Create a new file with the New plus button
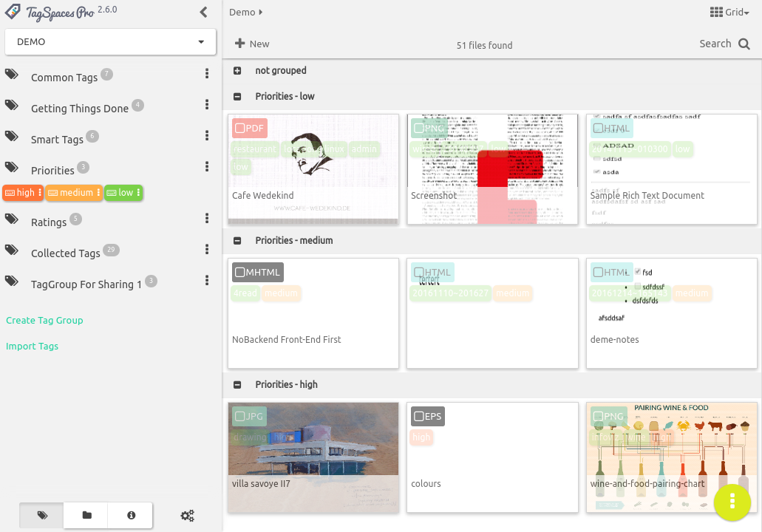This screenshot has height=532, width=762. pos(251,44)
